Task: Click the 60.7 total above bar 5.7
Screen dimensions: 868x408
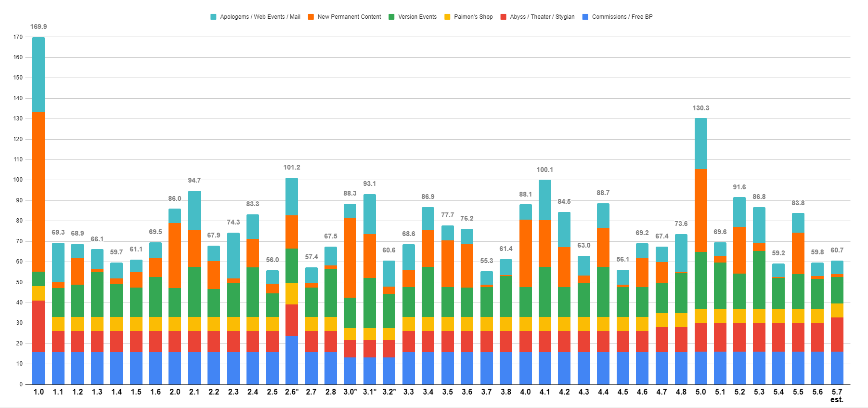Action: tap(837, 250)
